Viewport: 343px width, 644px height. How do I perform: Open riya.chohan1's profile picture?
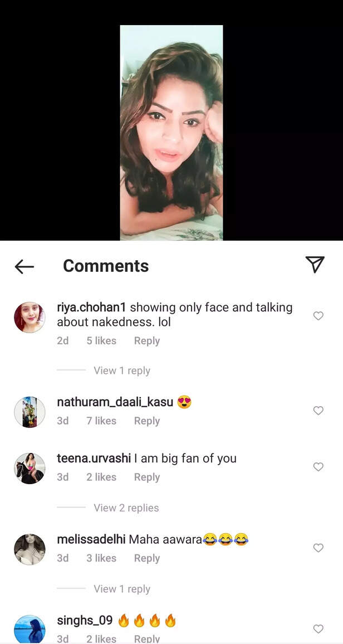tap(30, 318)
